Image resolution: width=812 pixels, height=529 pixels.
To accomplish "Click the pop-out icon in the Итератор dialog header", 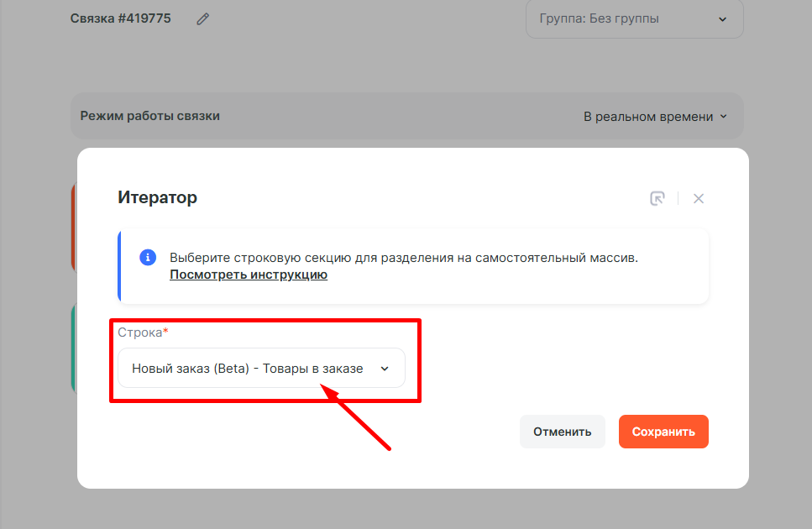I will (657, 199).
